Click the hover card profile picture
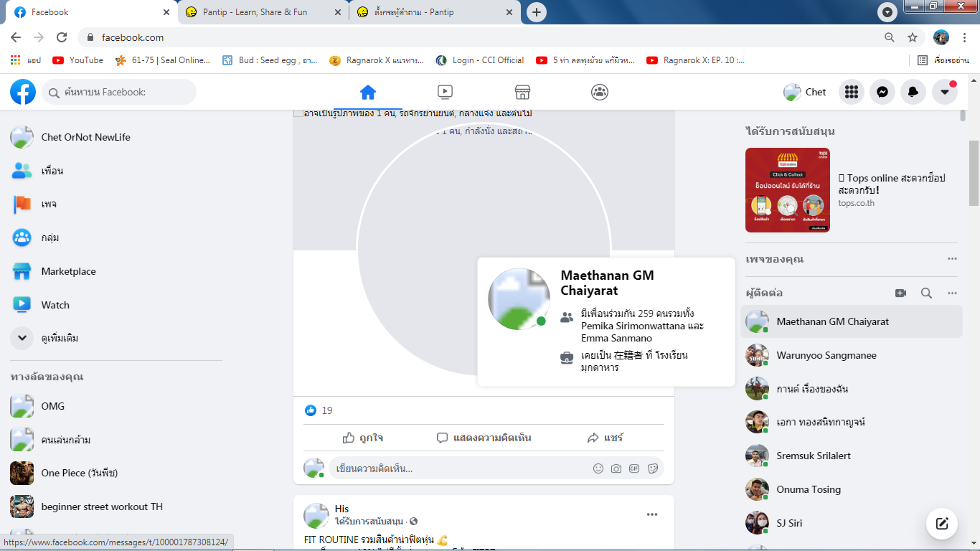The width and height of the screenshot is (980, 551). (519, 299)
